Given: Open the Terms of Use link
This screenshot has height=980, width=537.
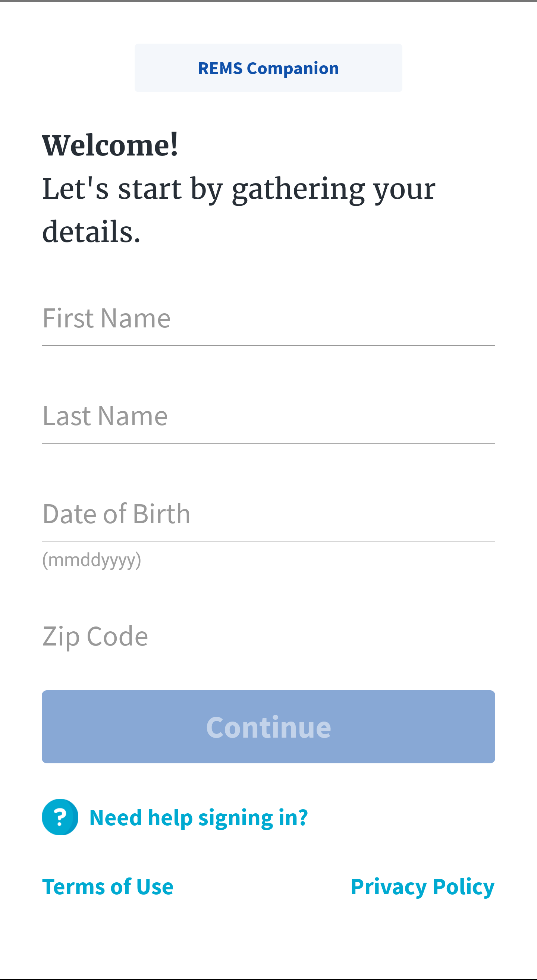Looking at the screenshot, I should 108,886.
